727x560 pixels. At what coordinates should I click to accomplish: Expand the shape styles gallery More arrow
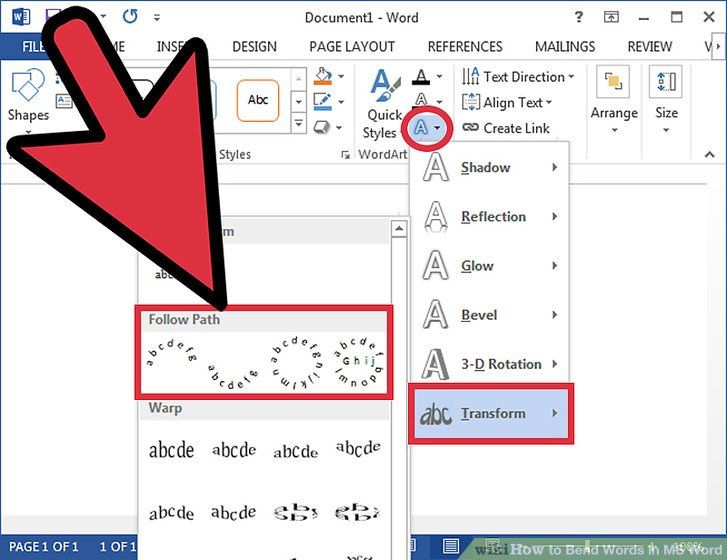pos(299,123)
